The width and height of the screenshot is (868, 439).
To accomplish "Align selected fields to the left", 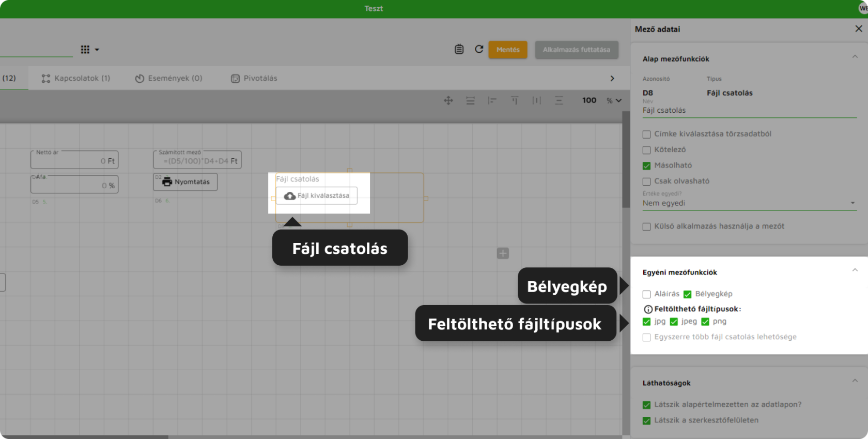I will click(492, 100).
